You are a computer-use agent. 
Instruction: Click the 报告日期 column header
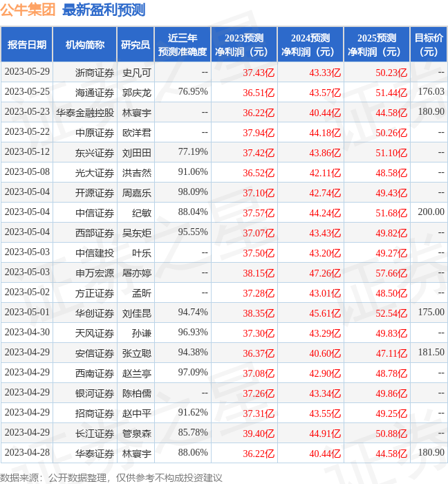coord(26,44)
